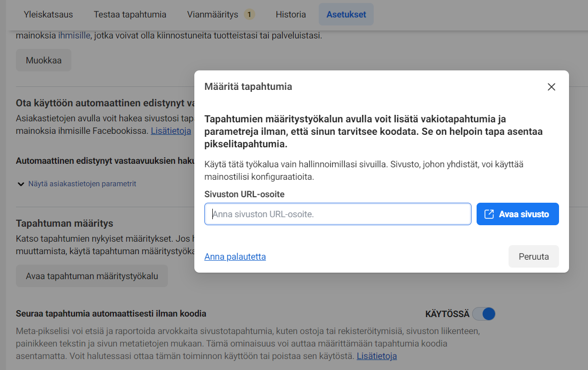Select the Asetukset tab

click(346, 14)
